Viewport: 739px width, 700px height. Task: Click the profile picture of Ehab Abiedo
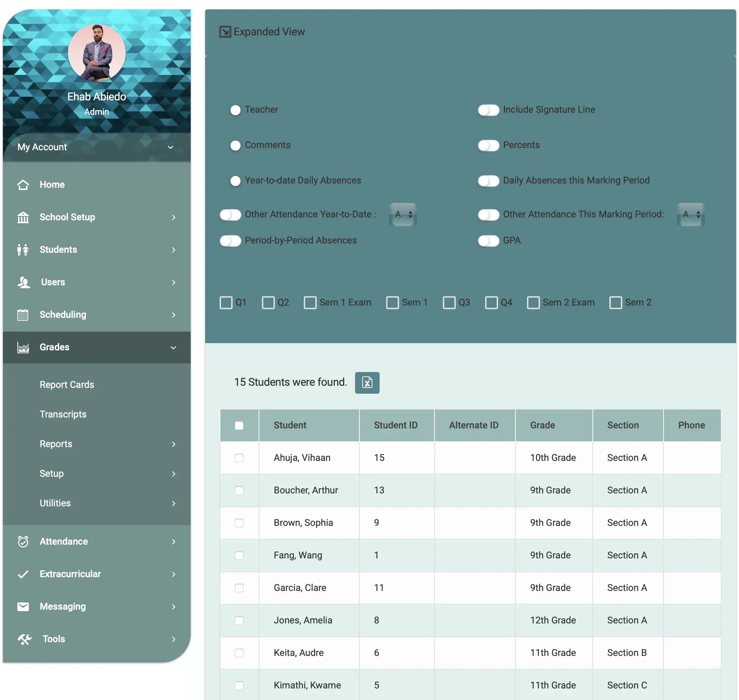tap(96, 53)
